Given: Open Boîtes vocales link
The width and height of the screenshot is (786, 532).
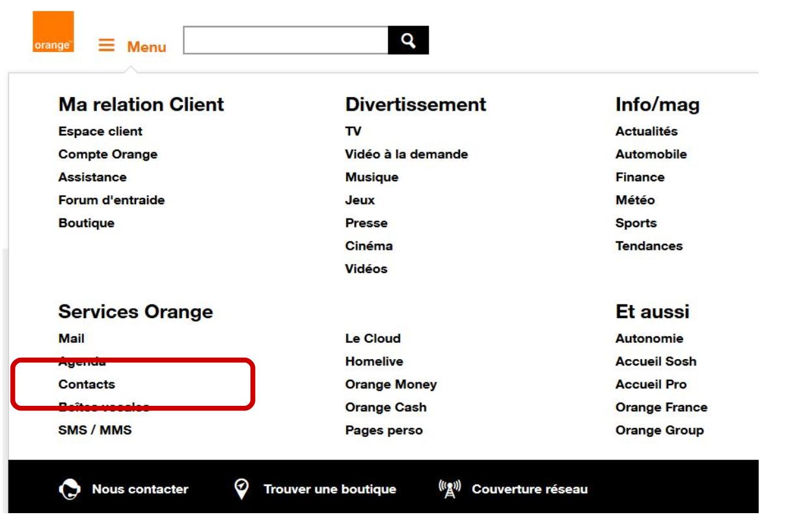Looking at the screenshot, I should pos(104,407).
